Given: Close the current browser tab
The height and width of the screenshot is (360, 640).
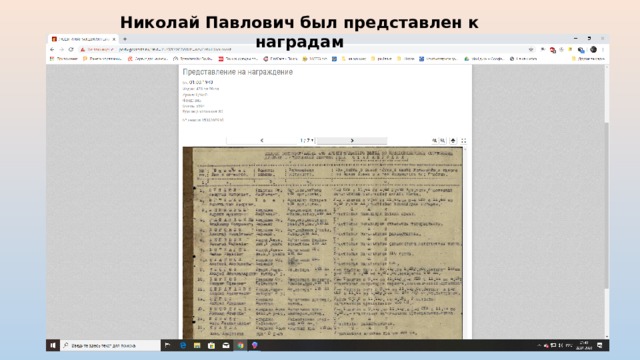Looking at the screenshot, I should tap(114, 39).
